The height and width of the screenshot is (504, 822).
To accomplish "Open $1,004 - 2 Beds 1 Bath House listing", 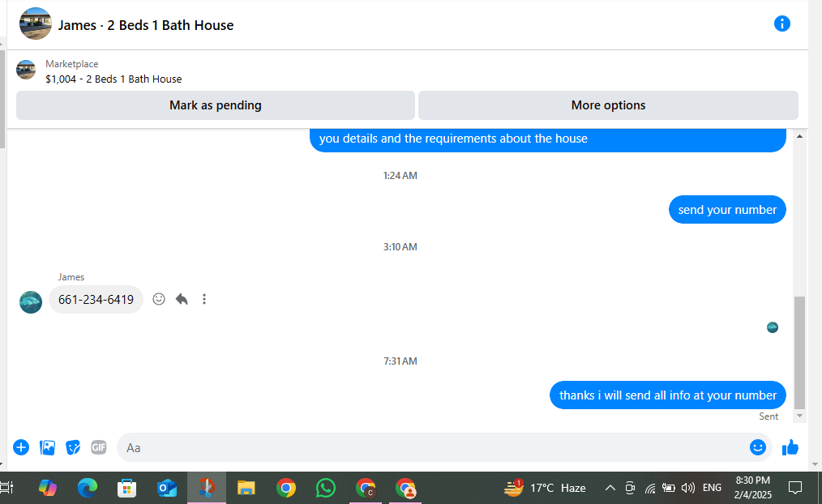I will click(113, 79).
